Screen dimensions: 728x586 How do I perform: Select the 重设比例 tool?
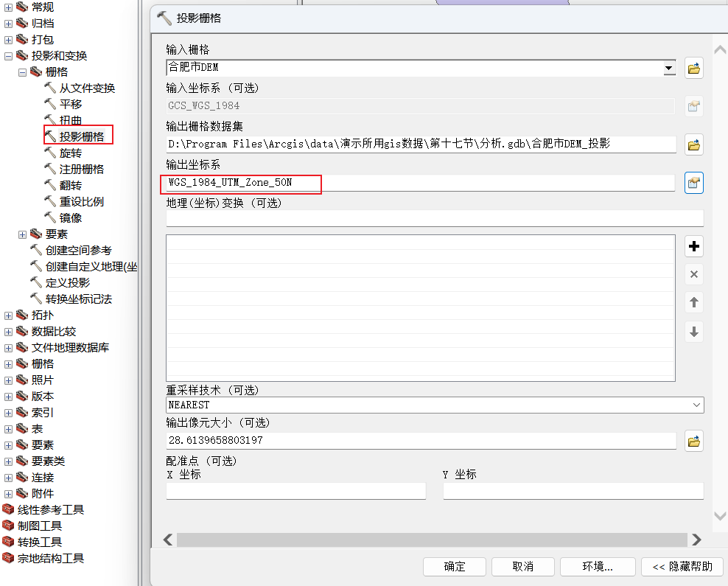pyautogui.click(x=82, y=201)
